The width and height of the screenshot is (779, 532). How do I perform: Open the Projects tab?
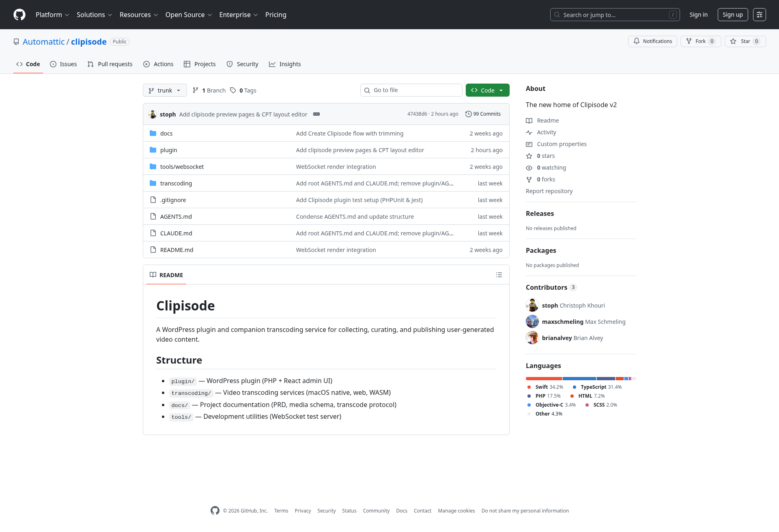pyautogui.click(x=200, y=64)
